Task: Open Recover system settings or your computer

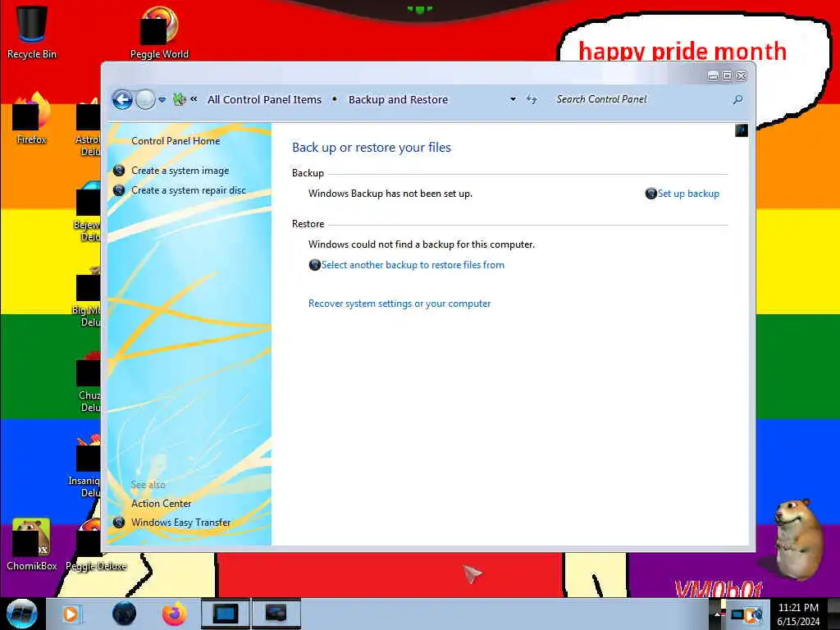Action: 399,304
